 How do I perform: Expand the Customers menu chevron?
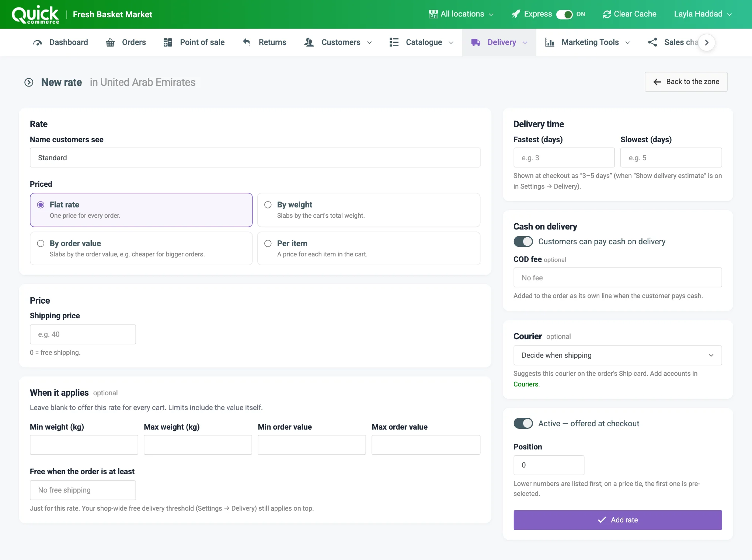[x=369, y=43]
